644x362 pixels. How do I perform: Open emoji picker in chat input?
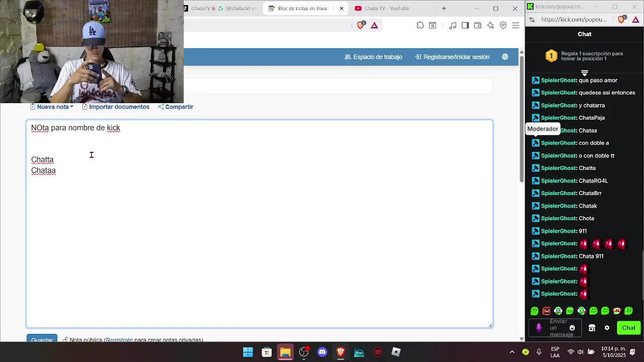tap(572, 328)
